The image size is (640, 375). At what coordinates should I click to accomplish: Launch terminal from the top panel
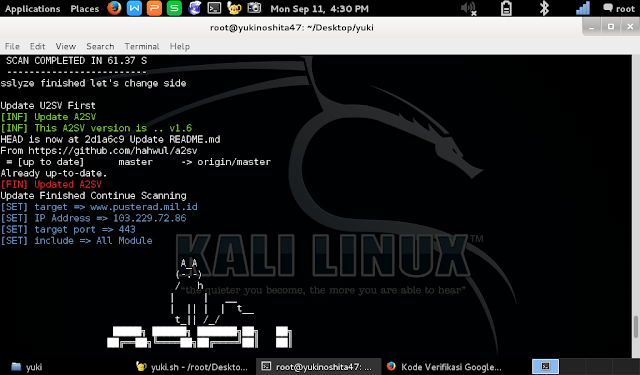pyautogui.click(x=214, y=8)
